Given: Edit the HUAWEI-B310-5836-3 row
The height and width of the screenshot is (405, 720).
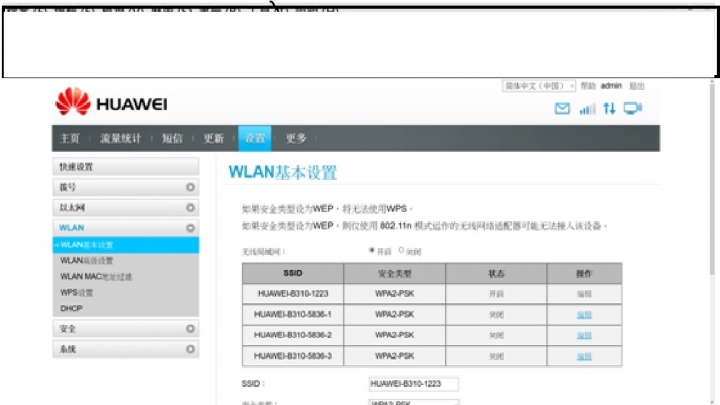Looking at the screenshot, I should coord(584,356).
